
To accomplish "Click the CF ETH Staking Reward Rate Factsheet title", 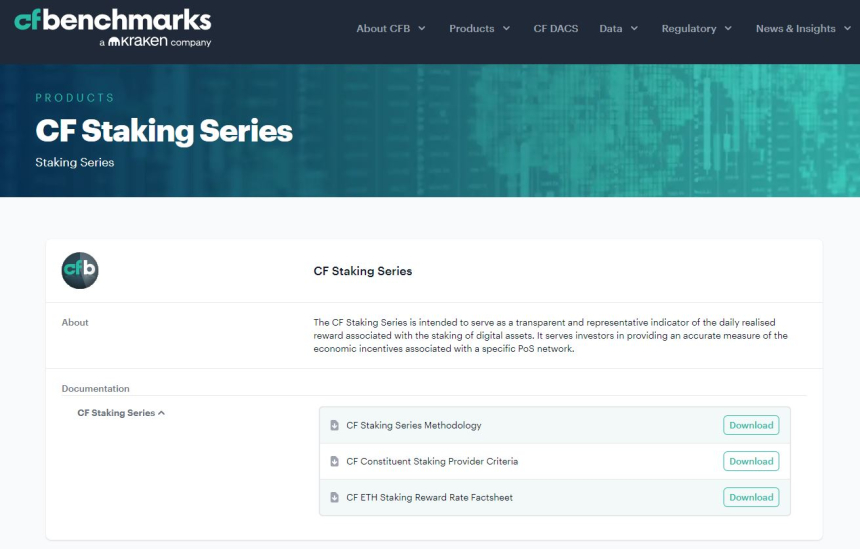I will point(429,497).
